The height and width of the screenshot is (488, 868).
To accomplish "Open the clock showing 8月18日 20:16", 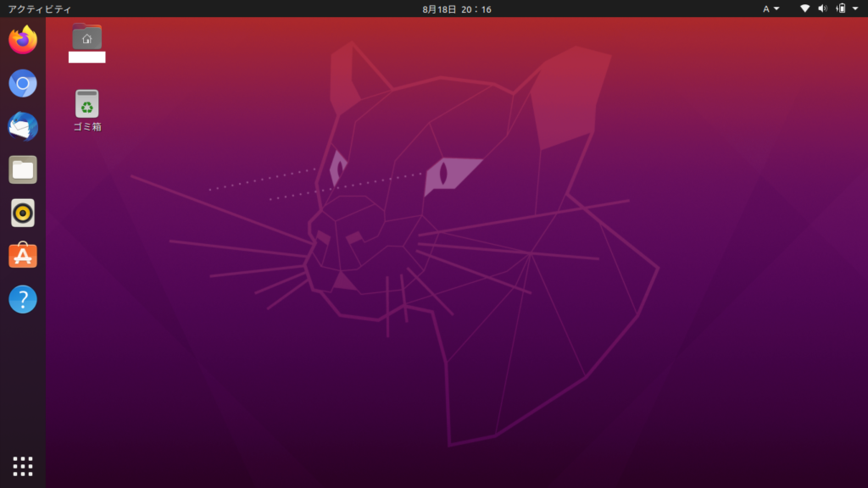I will coord(457,8).
